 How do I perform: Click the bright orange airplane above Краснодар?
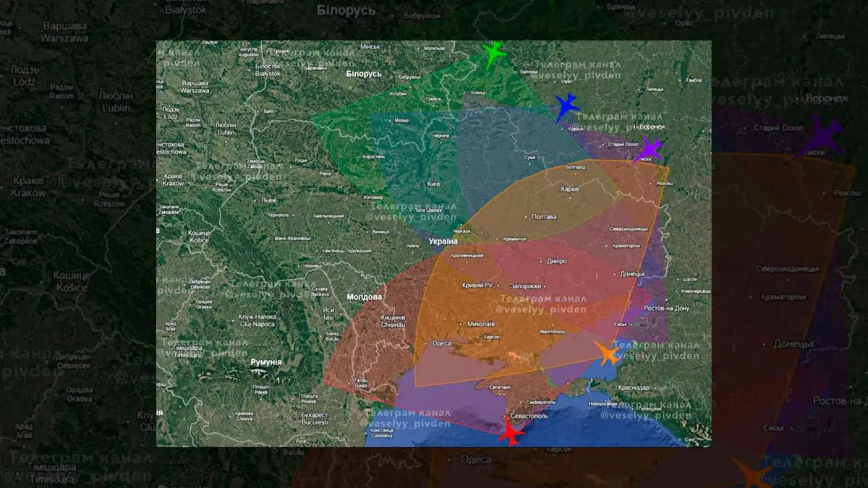tap(608, 353)
